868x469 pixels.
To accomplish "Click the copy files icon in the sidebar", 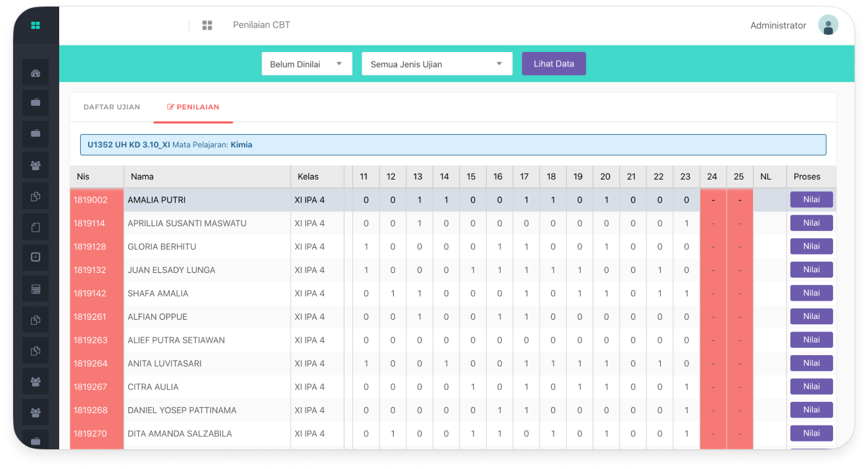I will tap(36, 195).
